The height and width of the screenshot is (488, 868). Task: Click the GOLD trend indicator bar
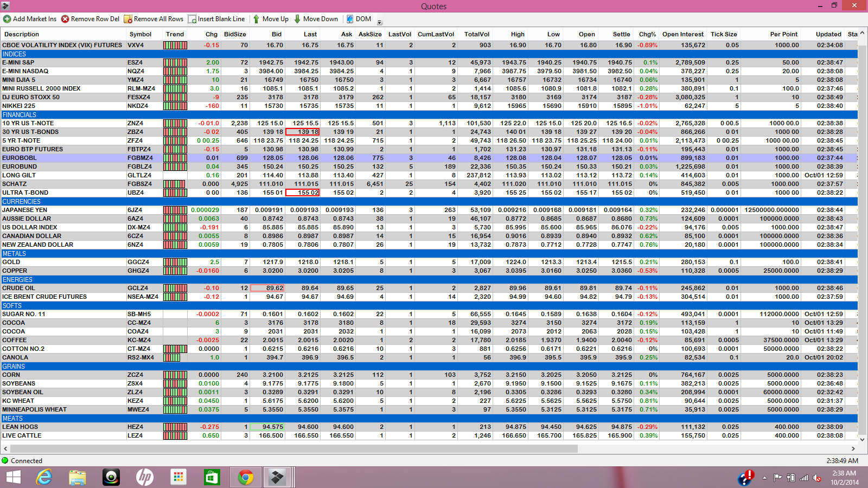[175, 262]
